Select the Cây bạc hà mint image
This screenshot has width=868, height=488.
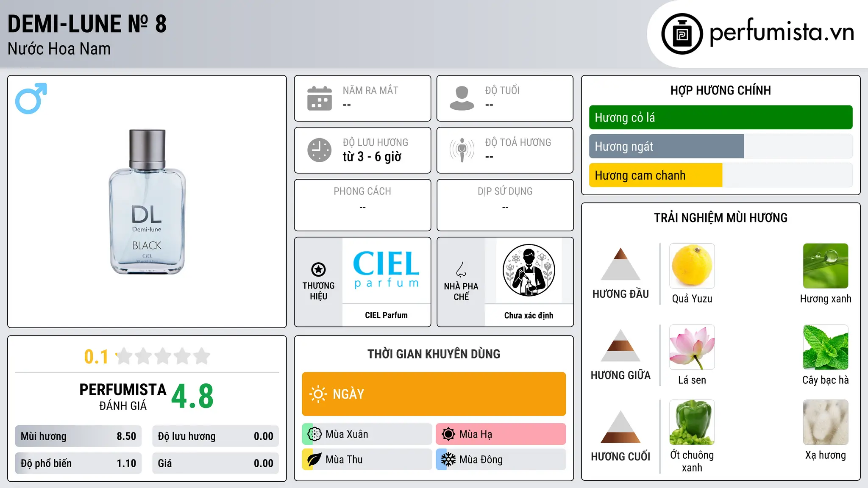pyautogui.click(x=826, y=347)
